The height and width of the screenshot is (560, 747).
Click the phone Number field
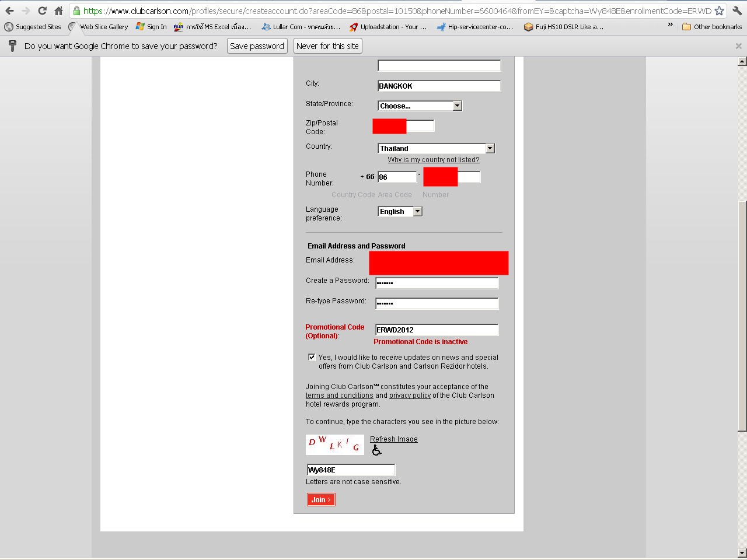452,177
